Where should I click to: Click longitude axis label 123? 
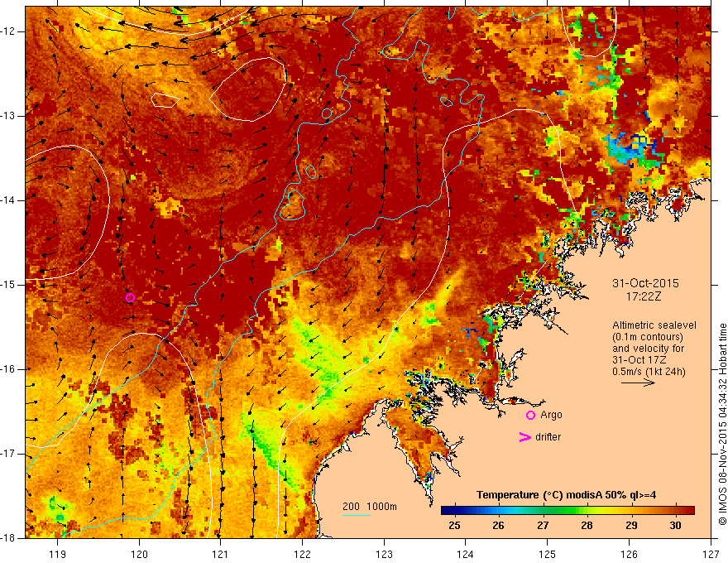[384, 554]
